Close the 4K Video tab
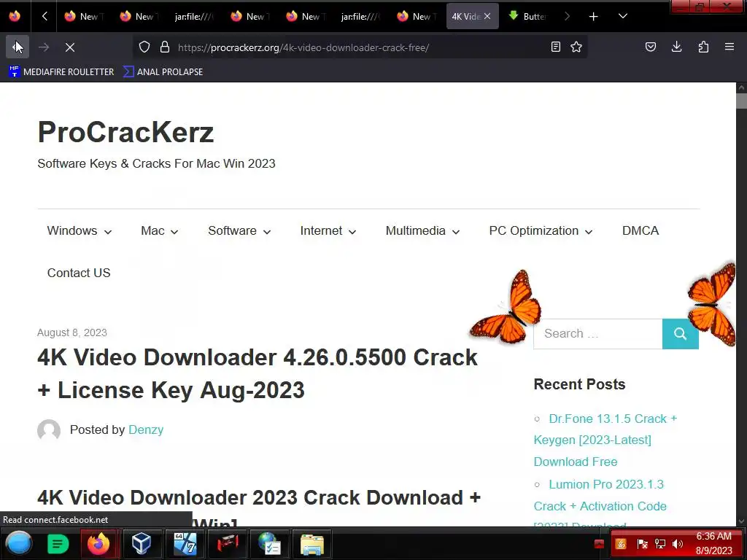 click(487, 16)
